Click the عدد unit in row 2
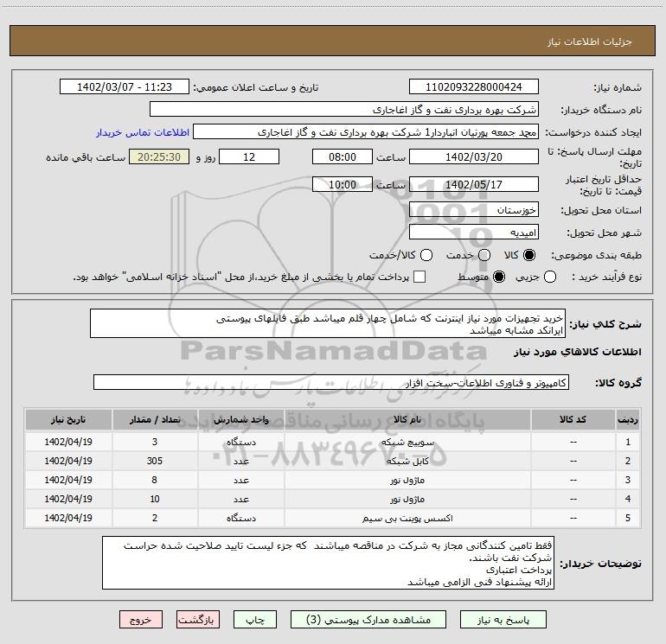The height and width of the screenshot is (644, 666). 240,461
